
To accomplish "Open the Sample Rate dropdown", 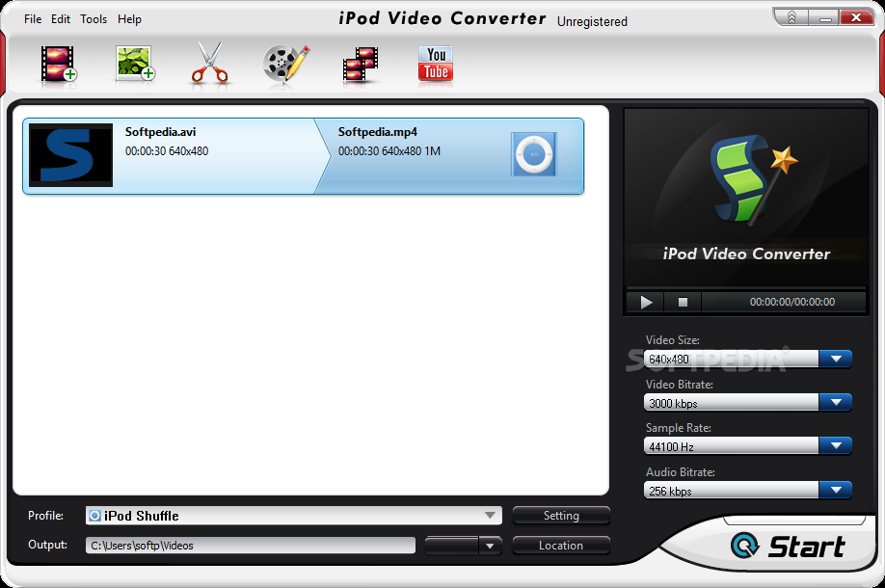I will pos(835,446).
